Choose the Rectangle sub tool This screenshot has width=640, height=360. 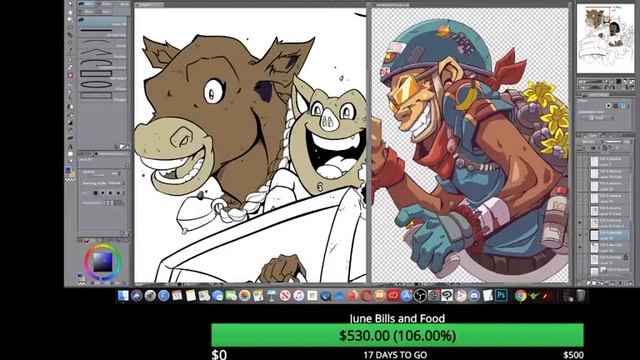click(103, 74)
